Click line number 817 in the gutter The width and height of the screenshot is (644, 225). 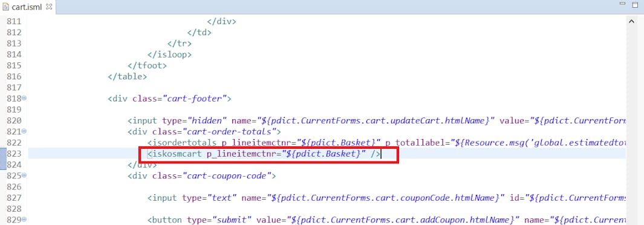(x=14, y=88)
